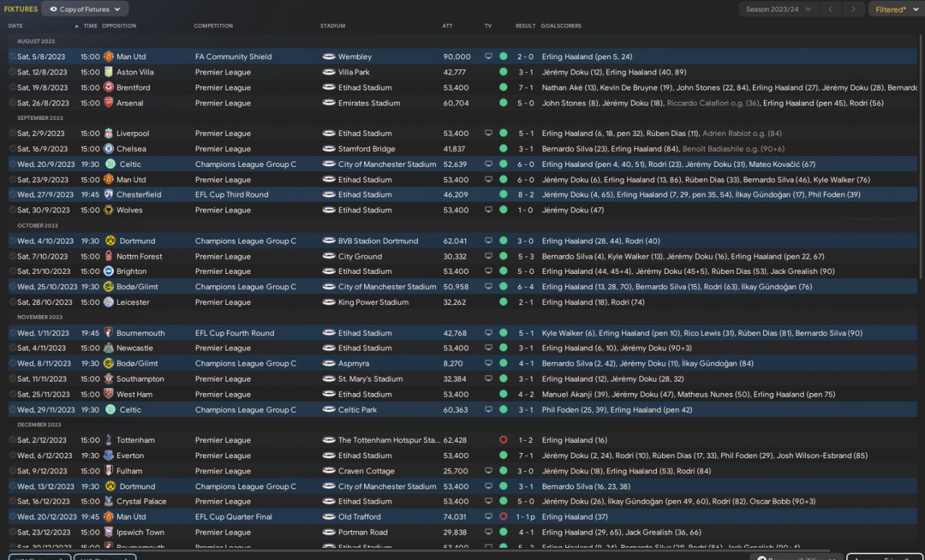
Task: Open the Season 2023/24 dropdown
Action: click(x=779, y=9)
